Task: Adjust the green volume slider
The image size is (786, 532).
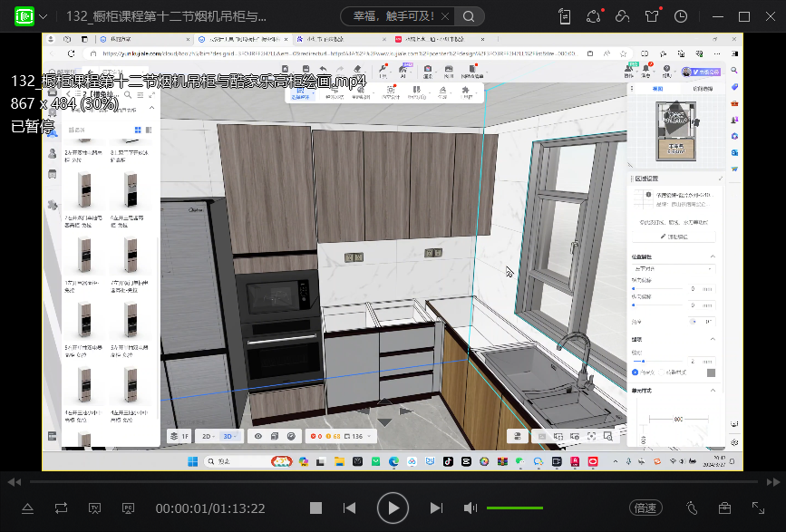Action: coord(514,508)
